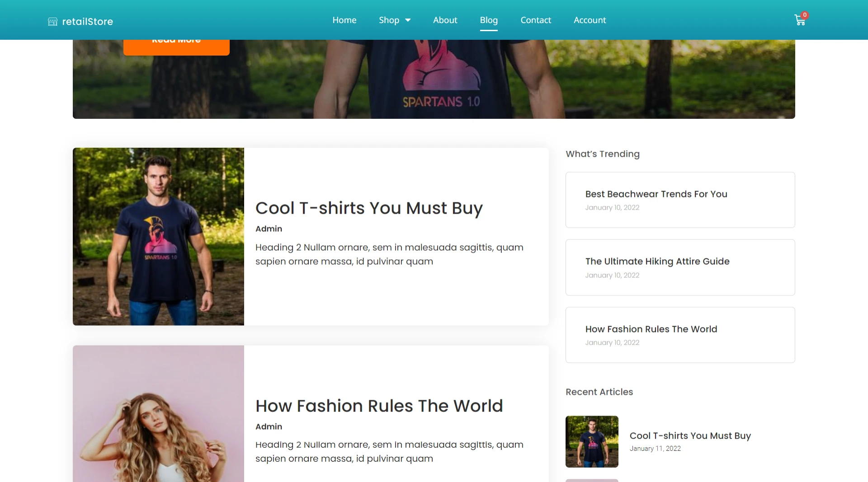Click the date under trending How Fashion Rules

[x=612, y=342]
